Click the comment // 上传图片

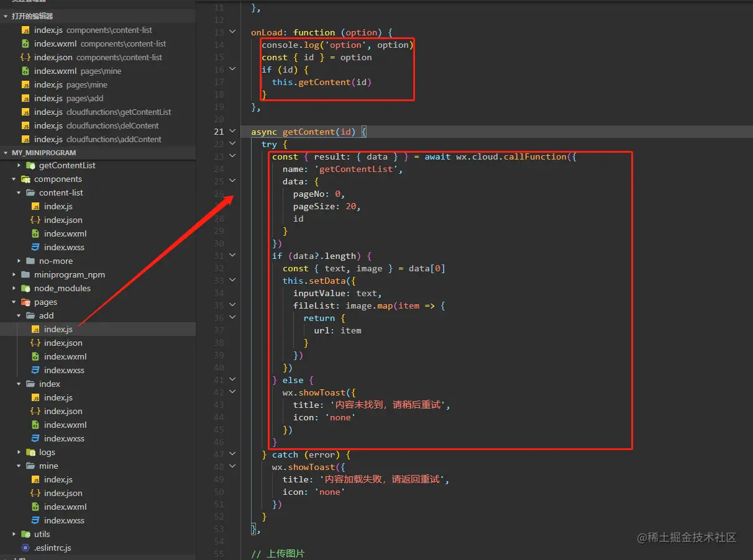pos(278,554)
